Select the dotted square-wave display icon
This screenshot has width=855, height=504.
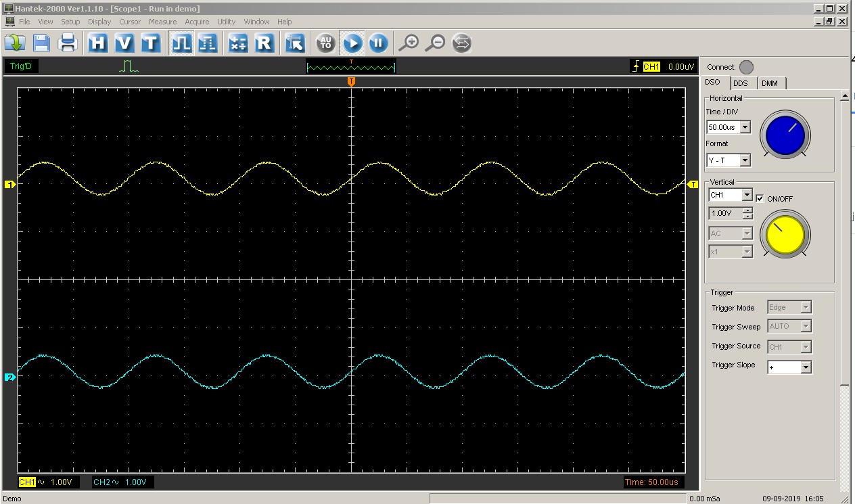[x=208, y=43]
